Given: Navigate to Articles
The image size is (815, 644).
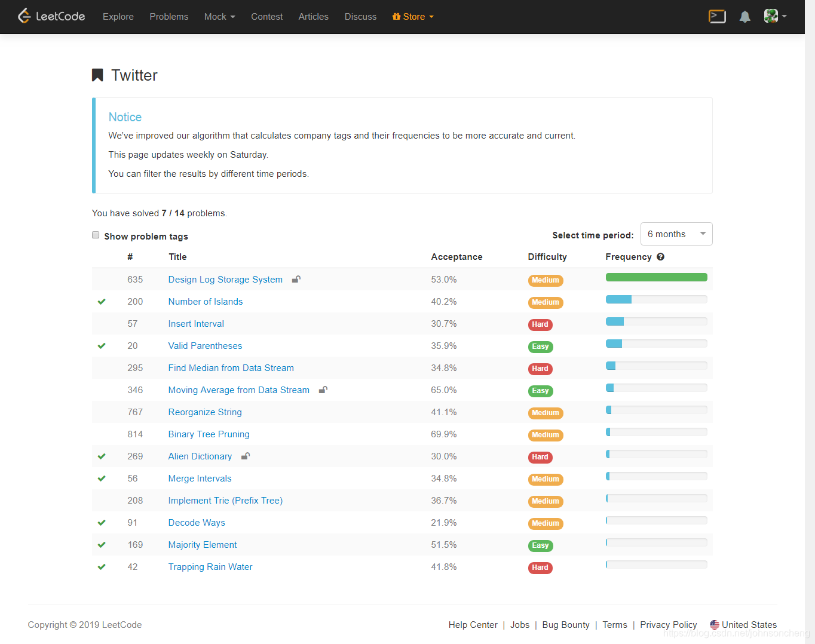Looking at the screenshot, I should (x=314, y=17).
